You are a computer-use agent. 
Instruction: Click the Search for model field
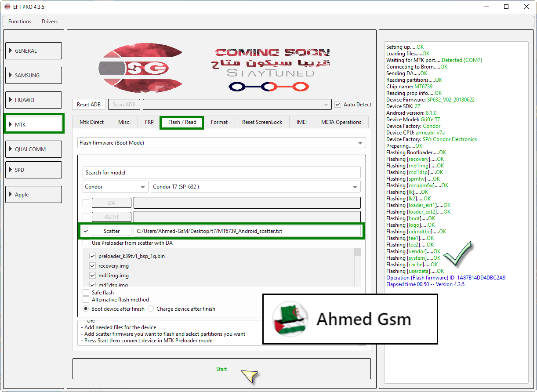click(x=221, y=173)
